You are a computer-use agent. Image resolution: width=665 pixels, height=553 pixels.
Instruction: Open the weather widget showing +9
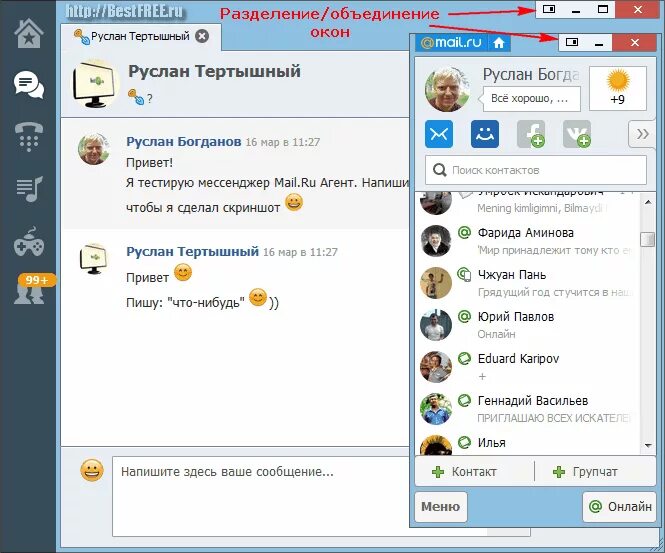tap(618, 88)
